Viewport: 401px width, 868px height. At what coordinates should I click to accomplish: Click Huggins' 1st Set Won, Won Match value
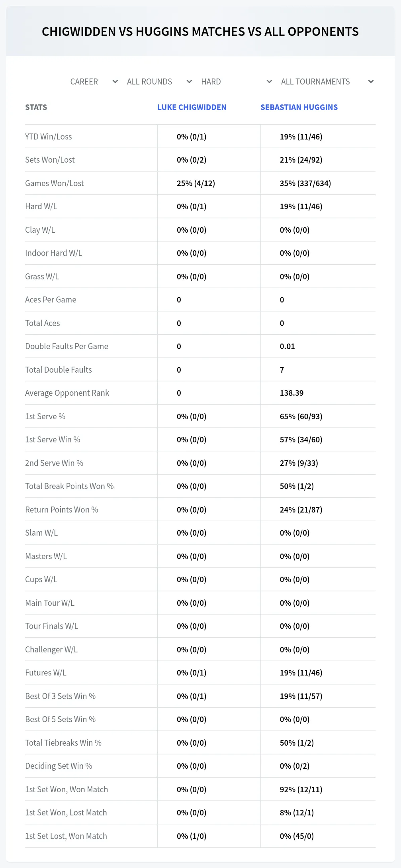coord(301,789)
